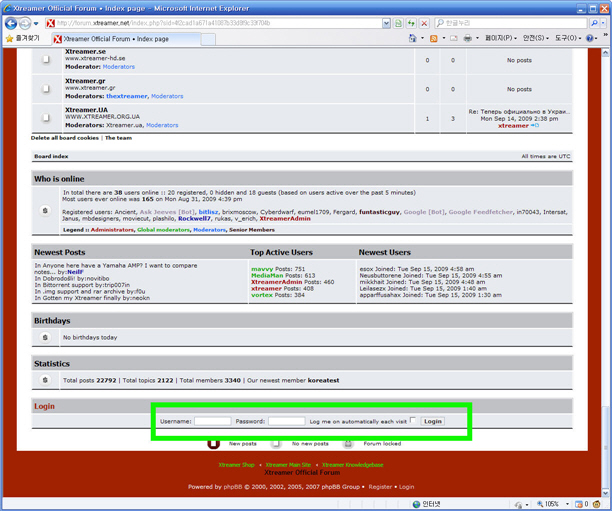The width and height of the screenshot is (612, 511).
Task: Open the zoom level 105% dropdown arrow
Action: [568, 504]
